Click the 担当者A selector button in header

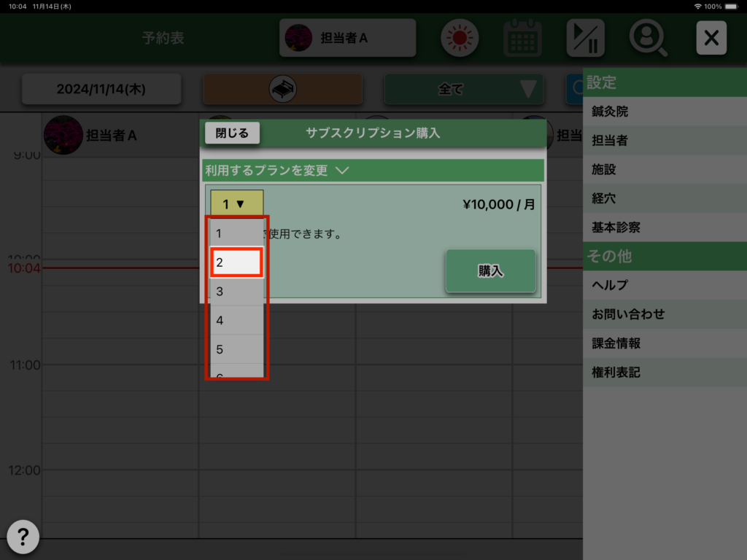point(347,38)
